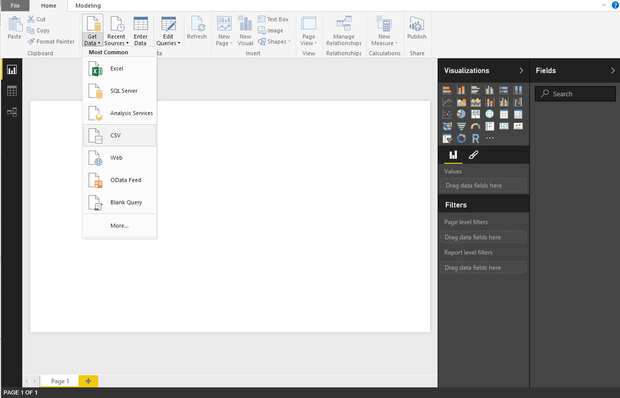Start a Blank Query
Screen dimensions: 620x398
tap(119, 202)
